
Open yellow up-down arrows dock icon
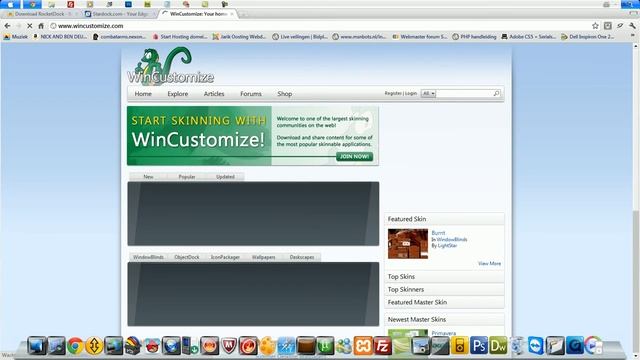click(x=94, y=346)
